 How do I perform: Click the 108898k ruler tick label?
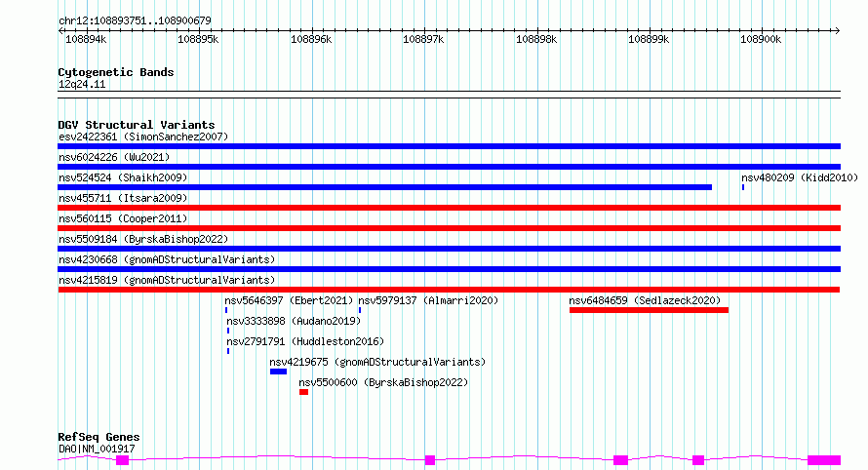[x=536, y=39]
